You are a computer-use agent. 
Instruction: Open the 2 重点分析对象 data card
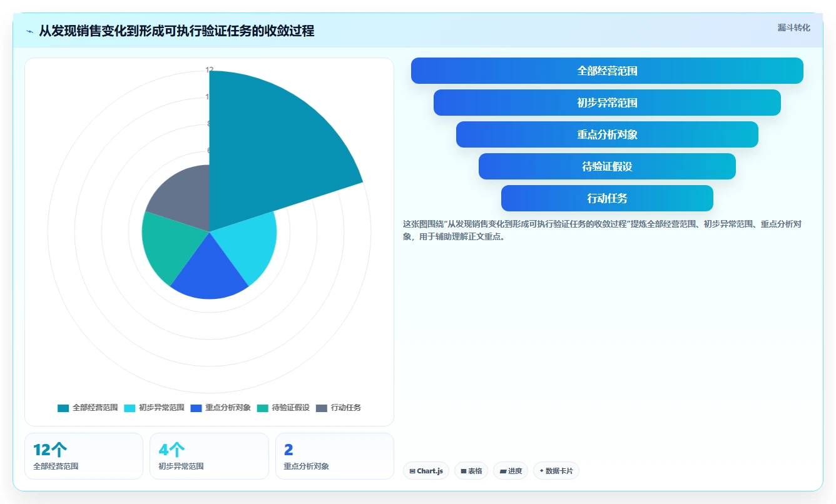(x=335, y=456)
